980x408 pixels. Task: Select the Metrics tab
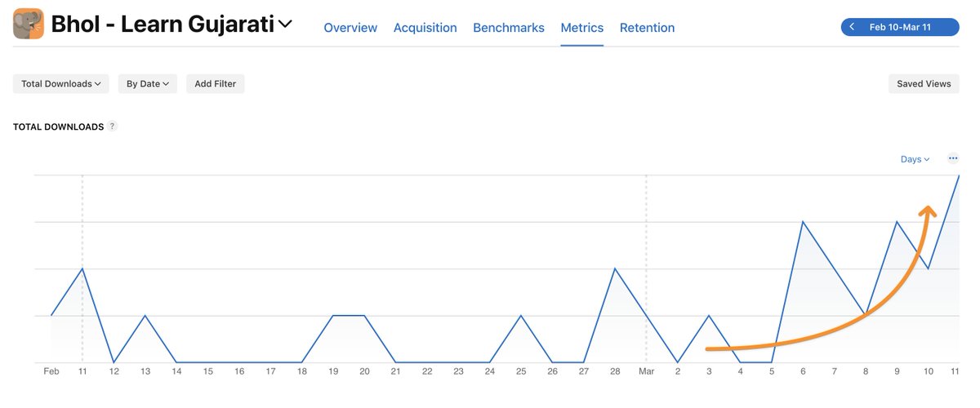pos(582,28)
